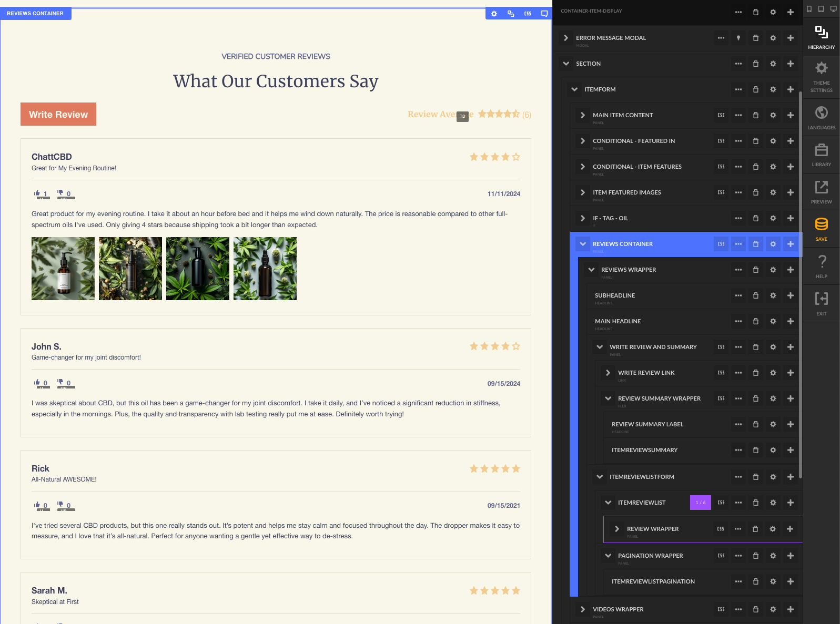
Task: Open the Languages globe icon
Action: click(x=821, y=118)
